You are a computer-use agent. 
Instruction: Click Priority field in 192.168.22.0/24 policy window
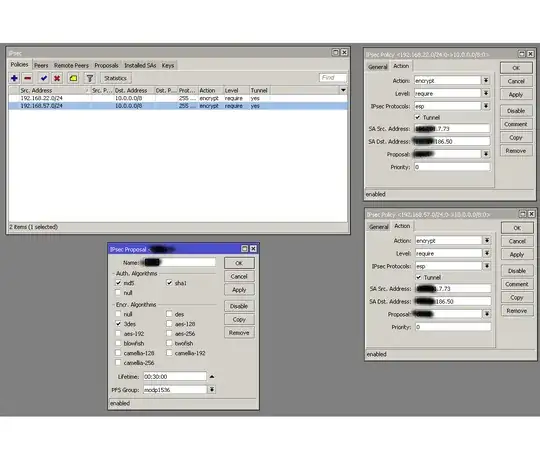(452, 167)
